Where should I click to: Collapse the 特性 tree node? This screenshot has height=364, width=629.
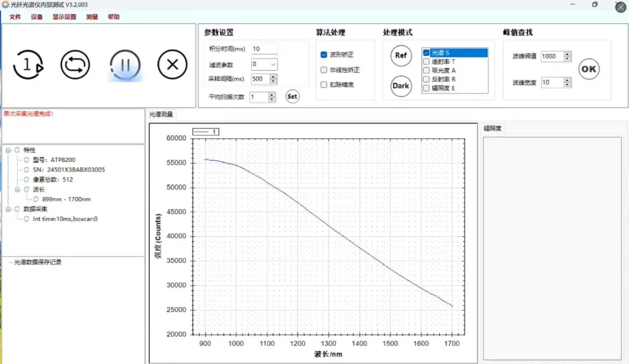click(8, 150)
